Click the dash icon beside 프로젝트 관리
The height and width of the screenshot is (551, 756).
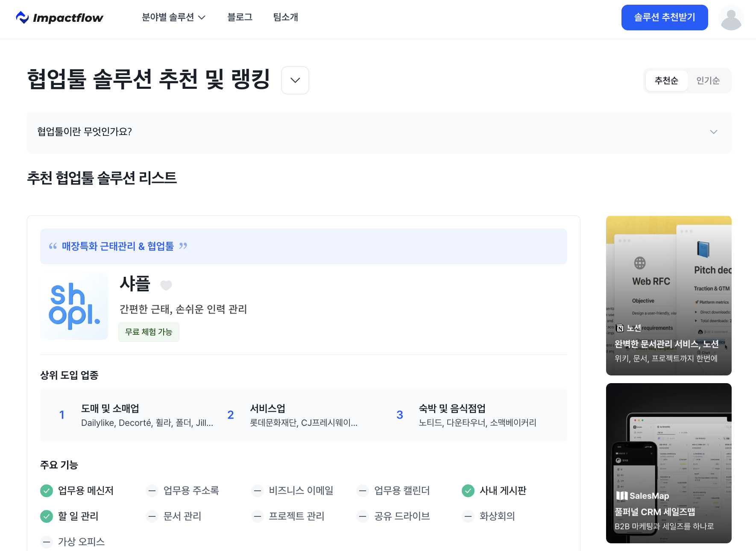pos(257,516)
